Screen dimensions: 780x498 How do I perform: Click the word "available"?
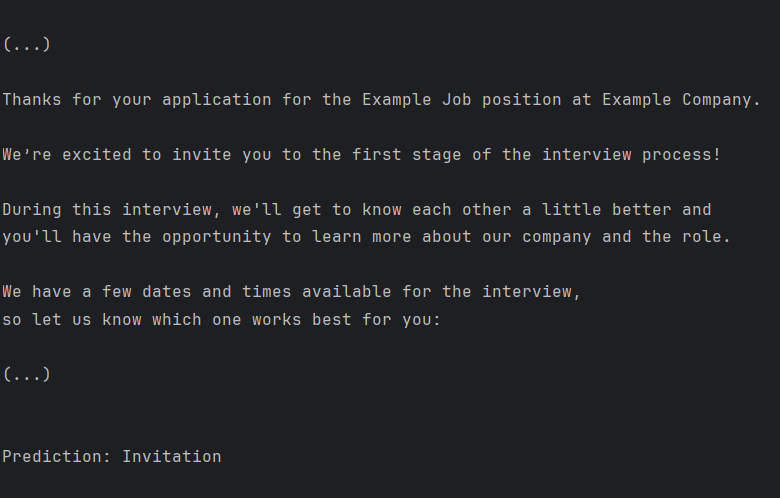click(x=347, y=292)
